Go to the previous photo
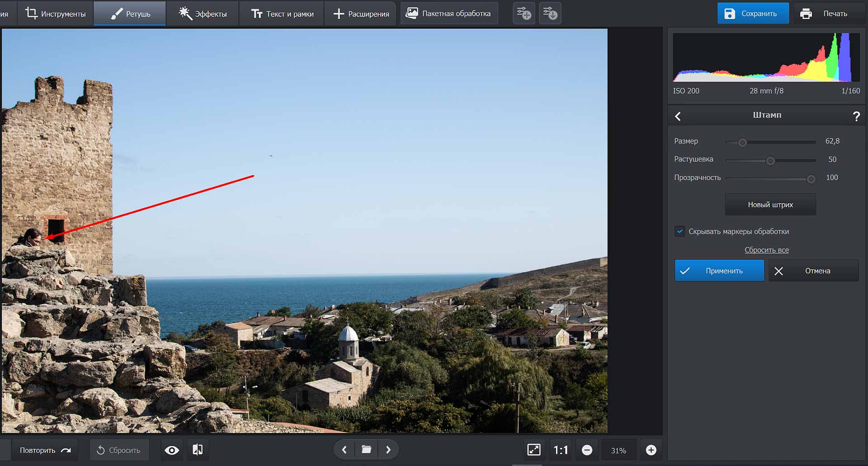Image resolution: width=868 pixels, height=466 pixels. tap(344, 450)
